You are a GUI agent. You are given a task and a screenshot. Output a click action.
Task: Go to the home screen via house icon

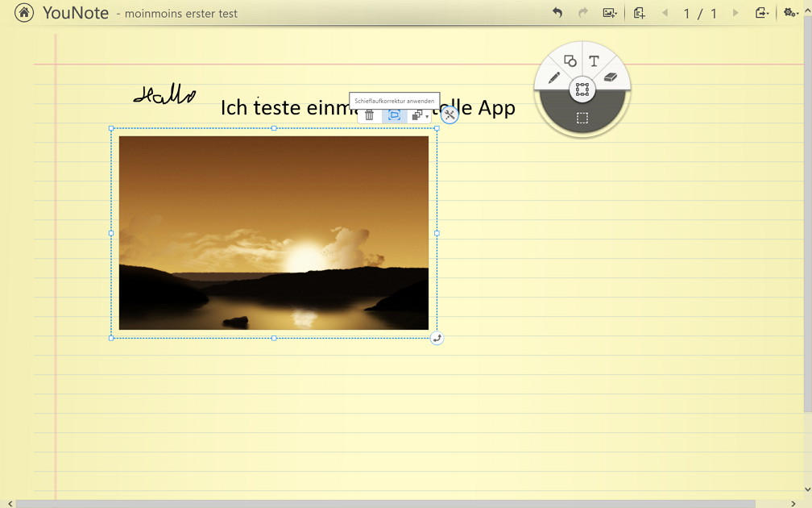[24, 12]
